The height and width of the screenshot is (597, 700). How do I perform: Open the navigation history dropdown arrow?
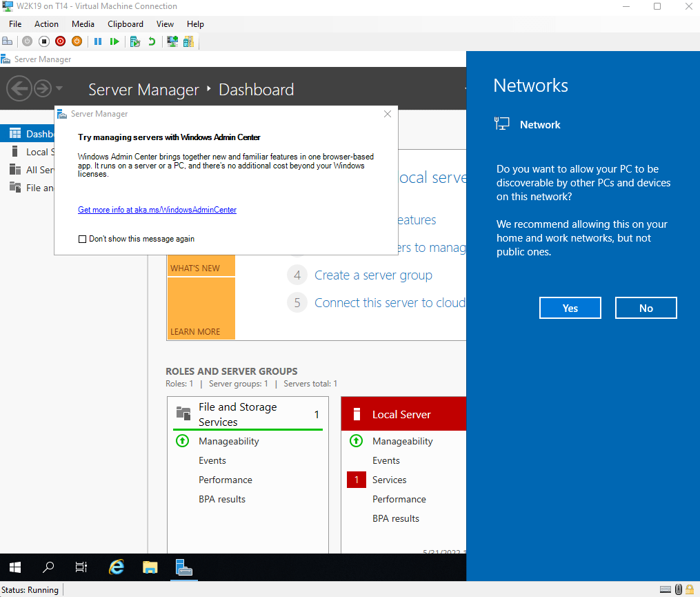[59, 88]
